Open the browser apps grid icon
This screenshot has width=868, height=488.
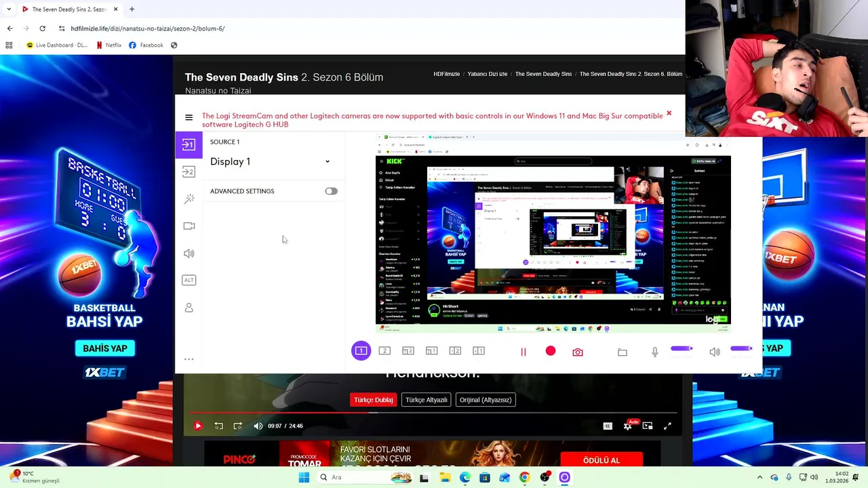click(9, 45)
